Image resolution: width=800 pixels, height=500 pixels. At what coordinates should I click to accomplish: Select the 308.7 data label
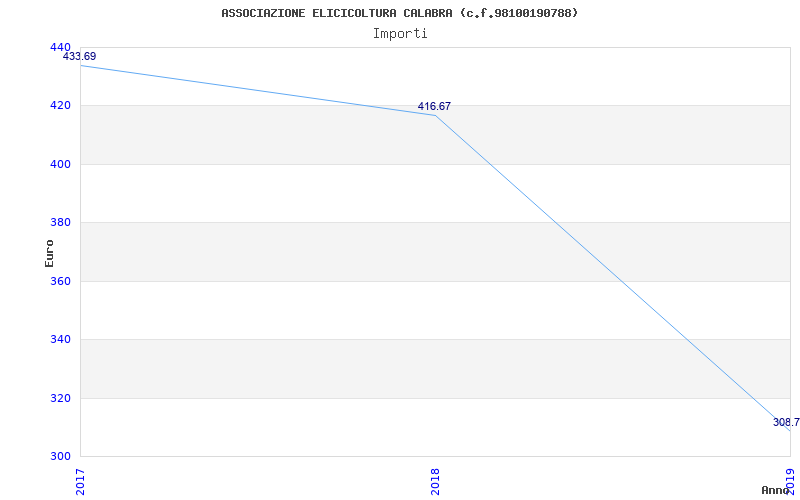click(x=786, y=422)
